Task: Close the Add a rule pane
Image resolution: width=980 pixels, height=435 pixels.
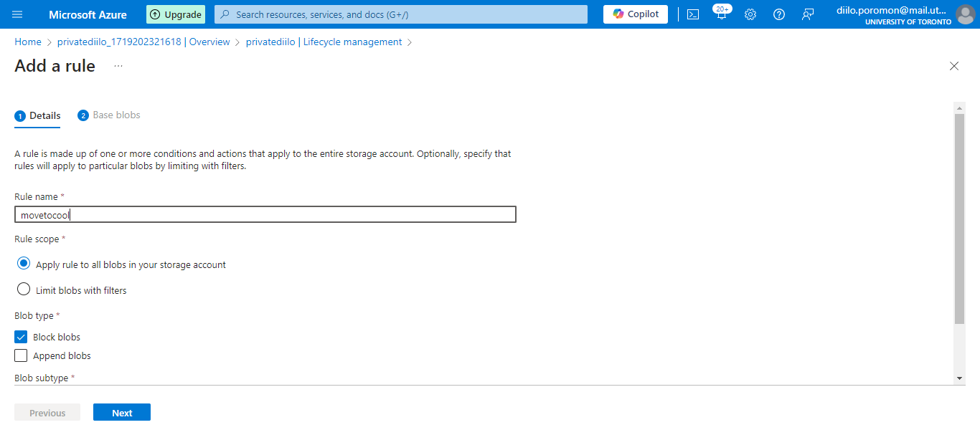Action: pyautogui.click(x=954, y=66)
